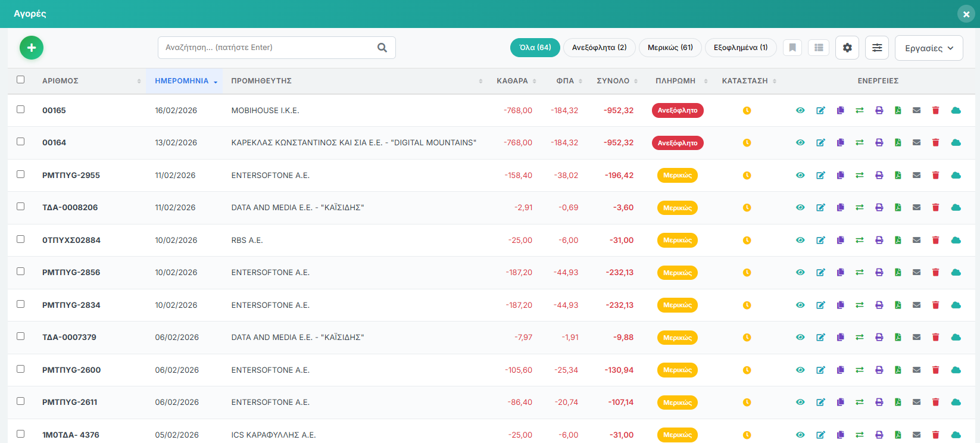Open the Εργασίες dropdown menu
The width and height of the screenshot is (980, 443).
(928, 48)
